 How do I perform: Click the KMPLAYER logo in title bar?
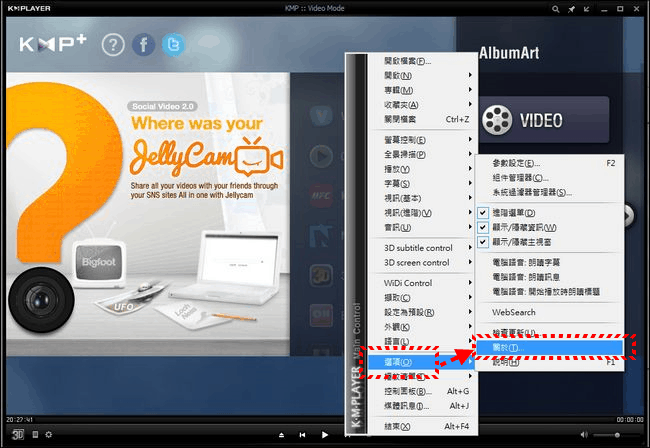(x=29, y=8)
